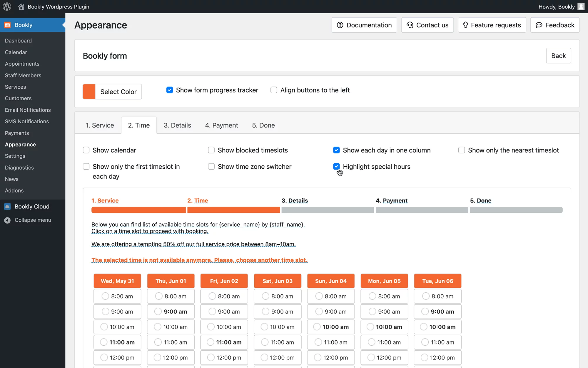Click the Select Color button
Image resolution: width=588 pixels, height=368 pixels.
tap(118, 92)
